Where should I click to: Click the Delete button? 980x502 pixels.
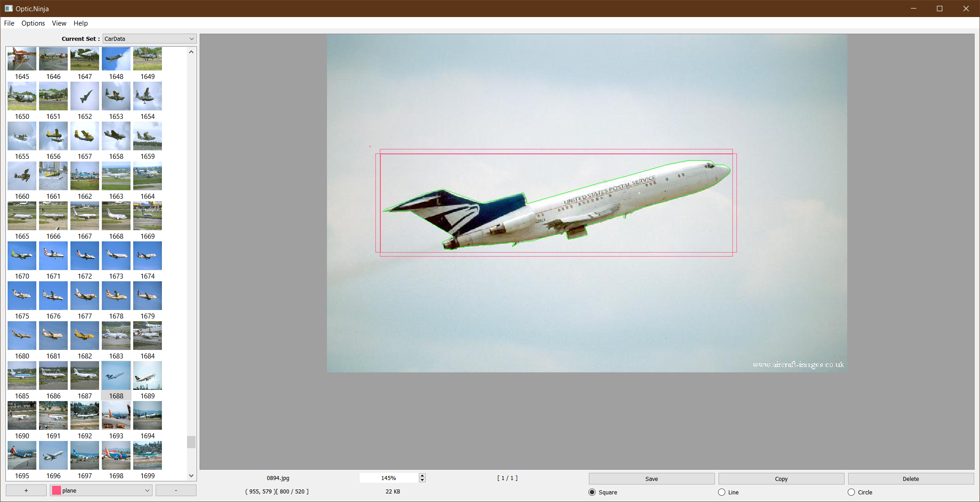point(910,479)
